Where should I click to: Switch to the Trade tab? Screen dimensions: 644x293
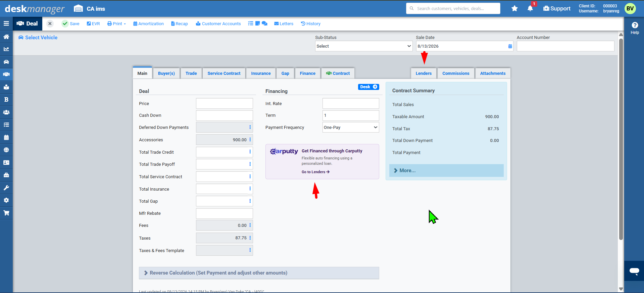click(191, 73)
